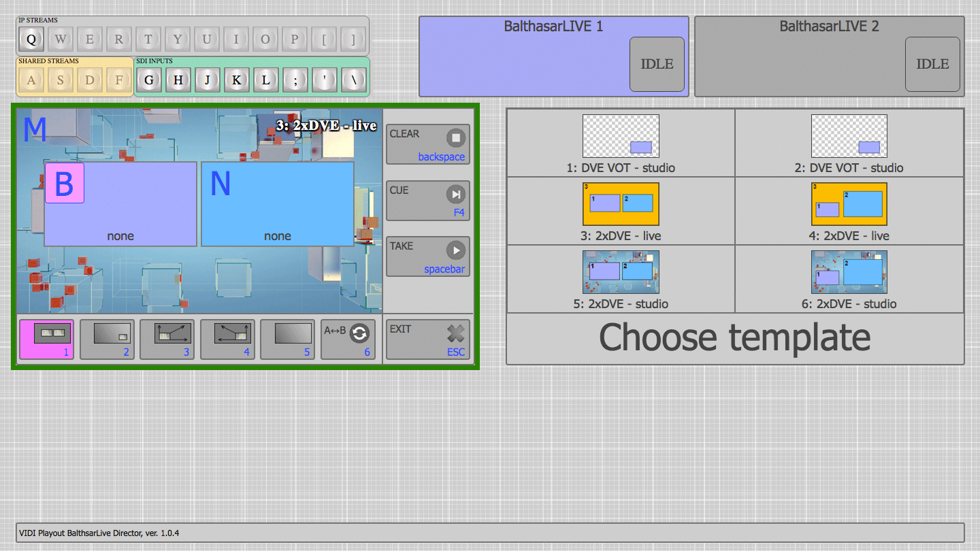Select SDI input key K
The image size is (980, 551).
click(237, 80)
